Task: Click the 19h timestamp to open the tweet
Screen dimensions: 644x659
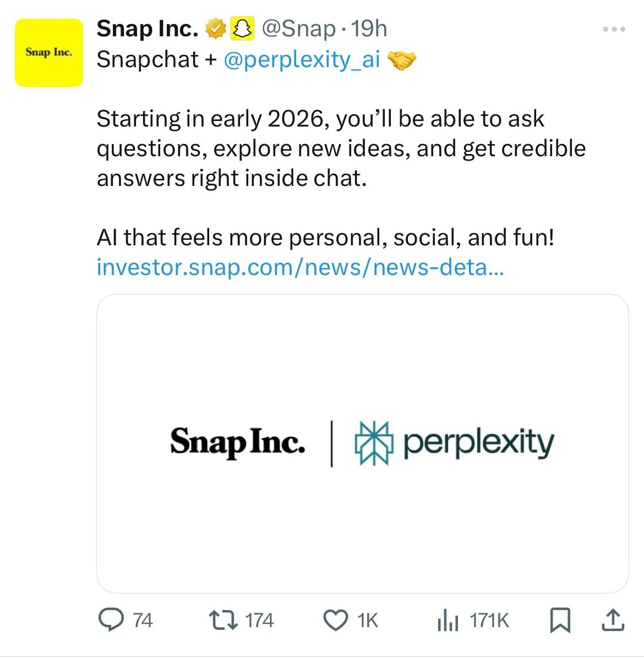Action: tap(370, 29)
